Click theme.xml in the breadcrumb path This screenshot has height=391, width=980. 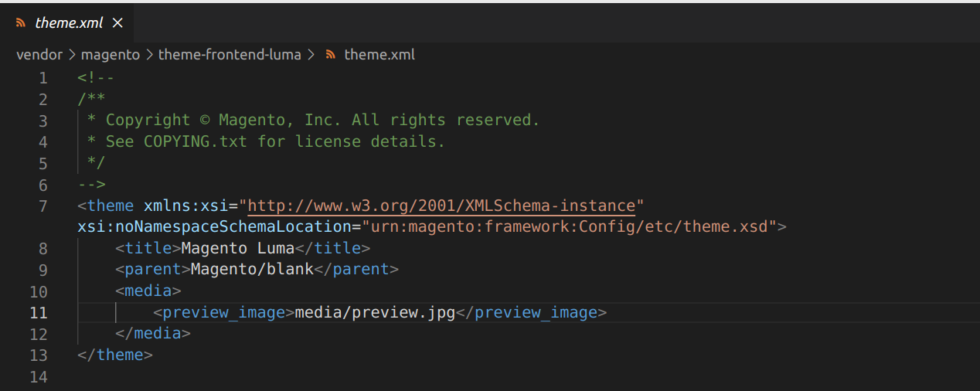click(379, 55)
